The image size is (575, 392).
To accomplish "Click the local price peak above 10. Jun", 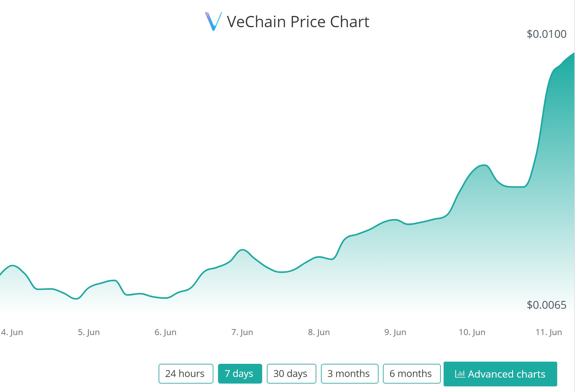I will pyautogui.click(x=484, y=165).
